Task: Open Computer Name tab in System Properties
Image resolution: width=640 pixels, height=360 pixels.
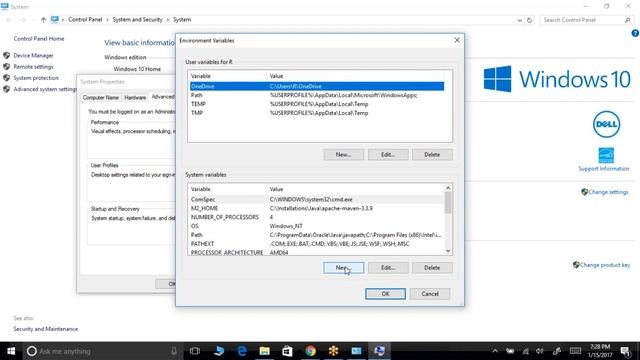Action: (101, 98)
